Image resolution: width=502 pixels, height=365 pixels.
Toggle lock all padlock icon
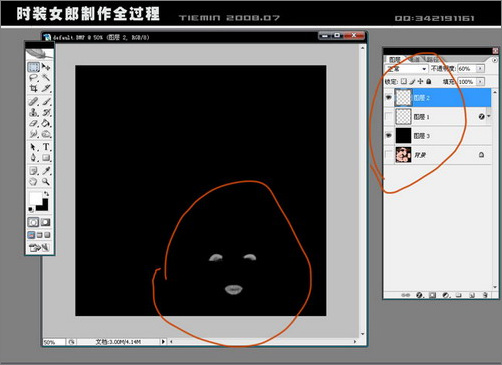tap(429, 81)
